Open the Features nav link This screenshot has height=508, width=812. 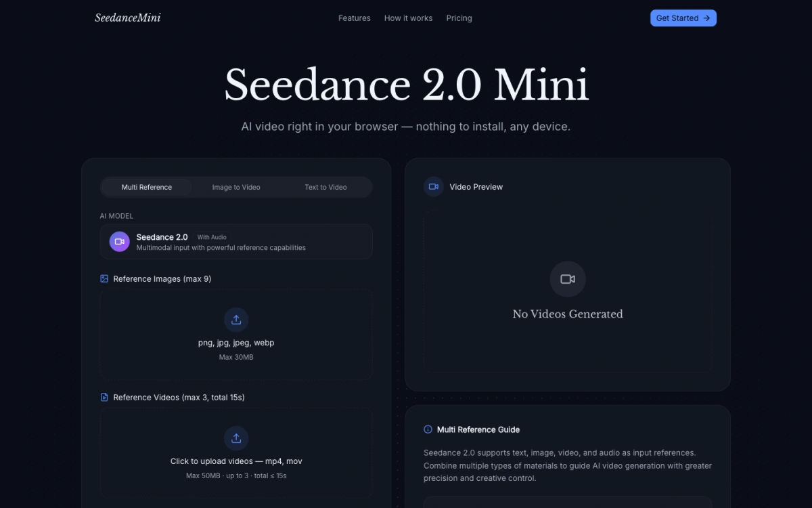[355, 18]
